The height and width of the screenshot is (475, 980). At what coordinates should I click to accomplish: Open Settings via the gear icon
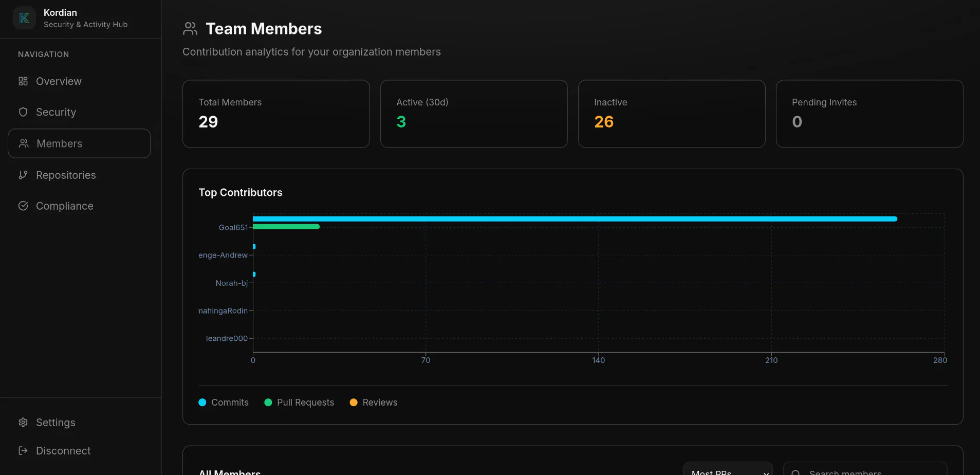click(23, 423)
